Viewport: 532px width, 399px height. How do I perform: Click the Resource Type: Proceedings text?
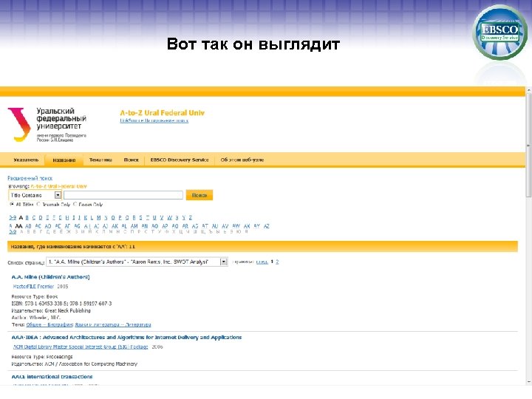pyautogui.click(x=42, y=357)
